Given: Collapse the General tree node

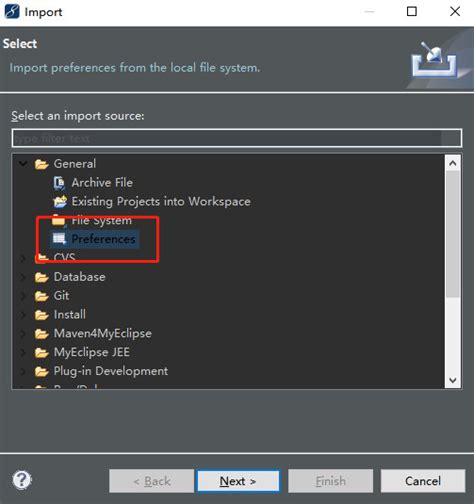Looking at the screenshot, I should click(x=23, y=164).
